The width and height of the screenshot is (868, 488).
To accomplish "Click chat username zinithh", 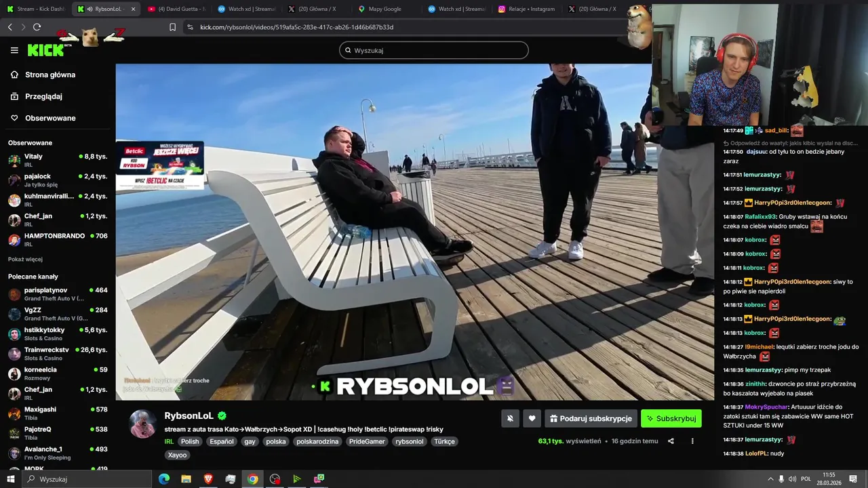I will click(755, 384).
